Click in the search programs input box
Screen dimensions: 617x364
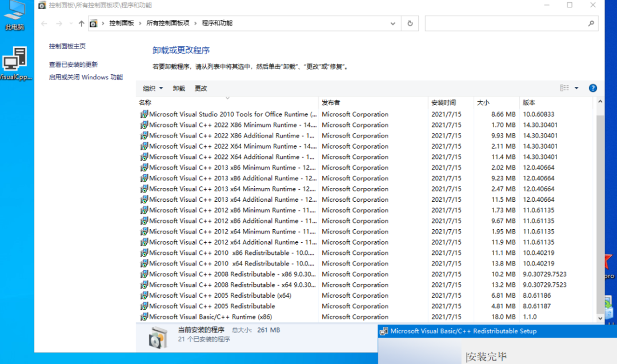(x=506, y=23)
